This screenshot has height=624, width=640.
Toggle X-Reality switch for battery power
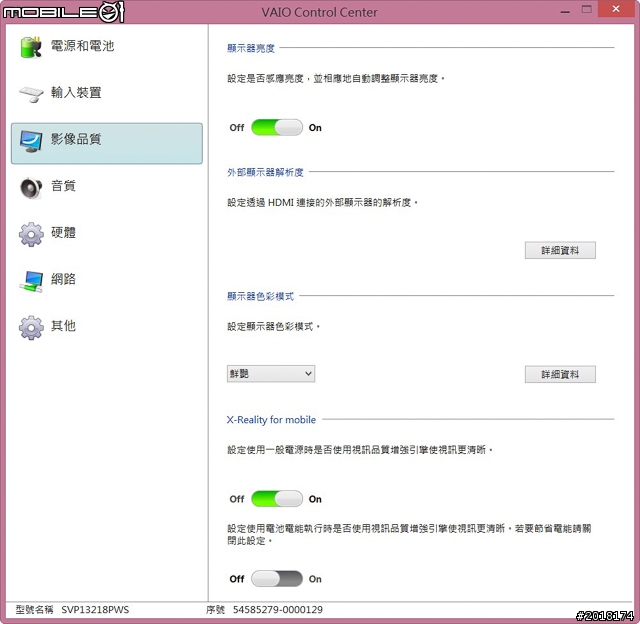point(277,579)
